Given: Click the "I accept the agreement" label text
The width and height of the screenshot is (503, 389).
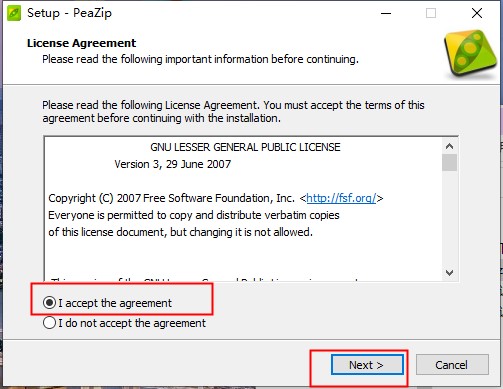Looking at the screenshot, I should tap(115, 303).
